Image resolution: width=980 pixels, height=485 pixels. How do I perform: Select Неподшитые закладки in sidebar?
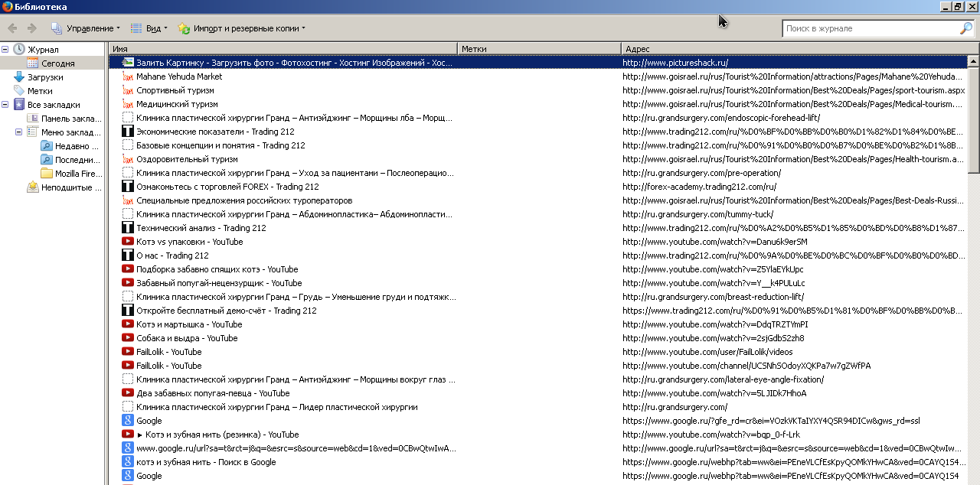pos(71,187)
